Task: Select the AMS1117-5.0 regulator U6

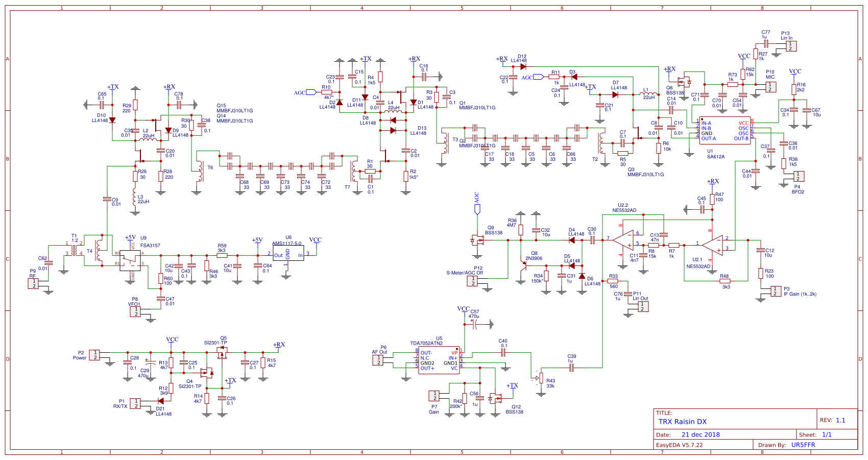Action: pyautogui.click(x=288, y=253)
